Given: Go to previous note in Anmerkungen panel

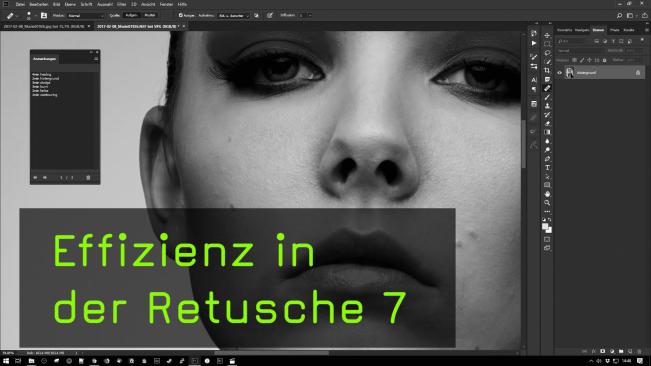Looking at the screenshot, I should click(35, 178).
